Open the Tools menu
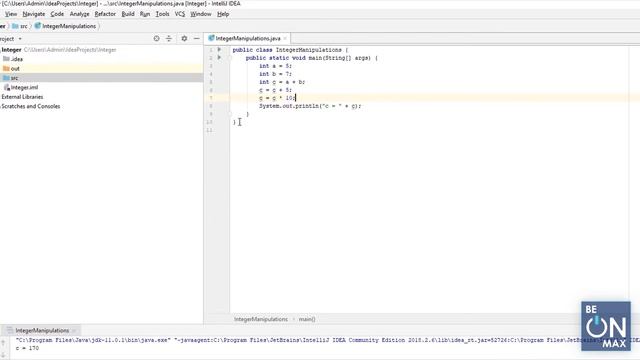This screenshot has height=360, width=640. click(x=162, y=14)
